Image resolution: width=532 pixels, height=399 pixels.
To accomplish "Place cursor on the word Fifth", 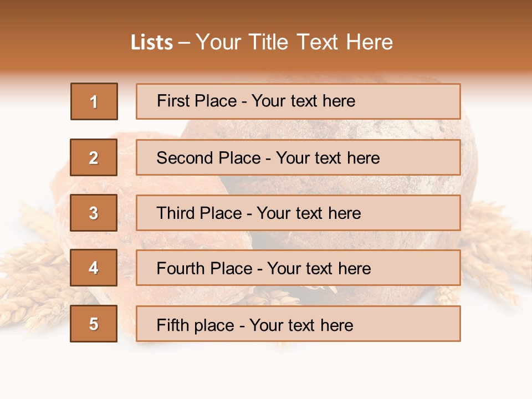I will (x=172, y=325).
